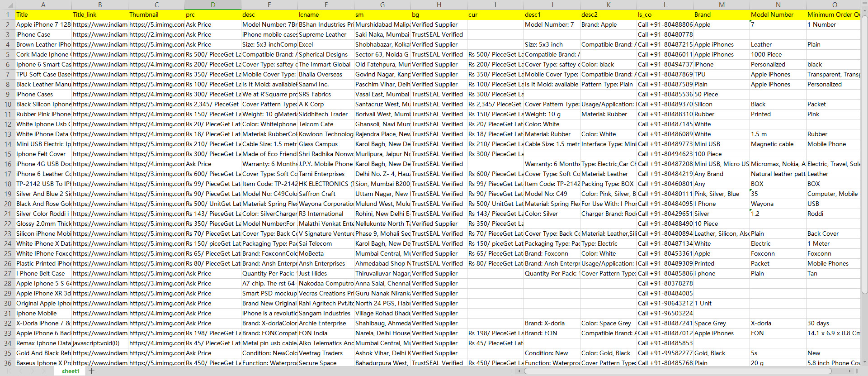Select the 'Ansh Enterprises' company cell

326,264
